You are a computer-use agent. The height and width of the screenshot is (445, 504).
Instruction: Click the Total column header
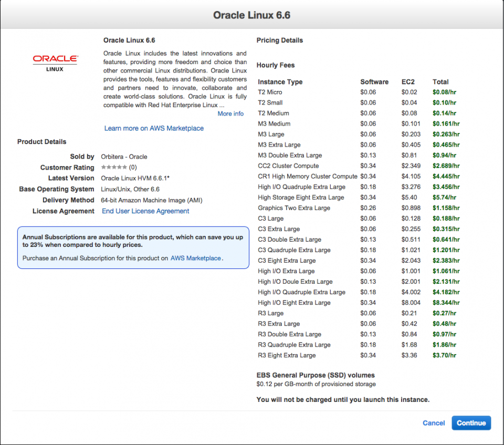(x=440, y=82)
